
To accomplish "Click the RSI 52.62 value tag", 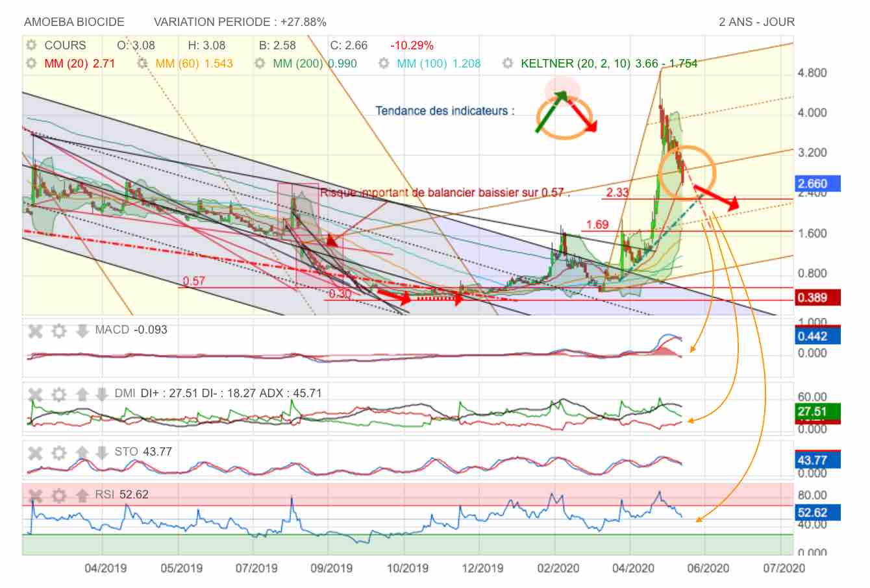I will tap(817, 512).
